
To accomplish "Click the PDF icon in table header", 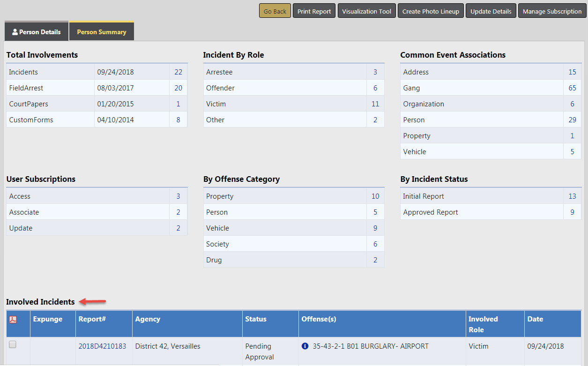I will pyautogui.click(x=13, y=319).
